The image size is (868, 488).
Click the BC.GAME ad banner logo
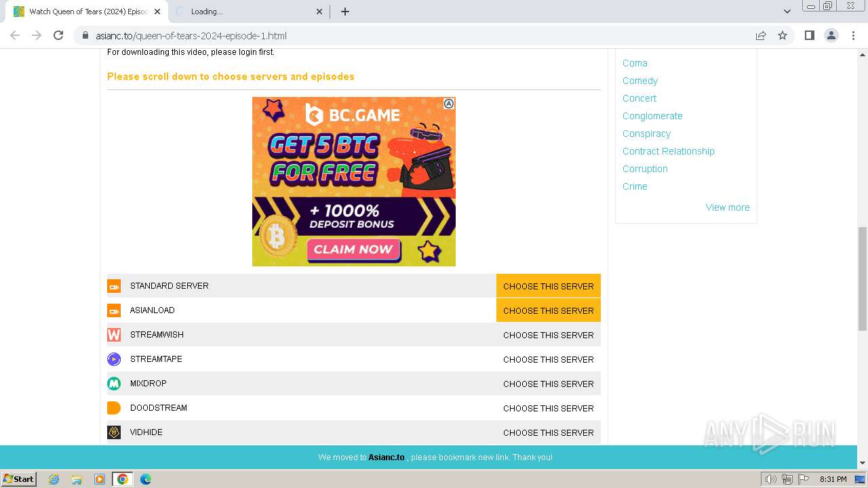(x=353, y=115)
